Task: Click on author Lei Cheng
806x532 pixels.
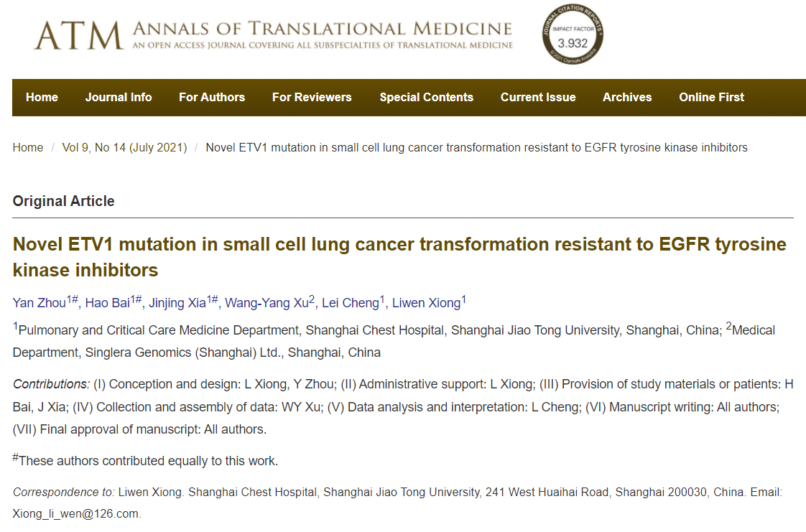Action: 350,303
